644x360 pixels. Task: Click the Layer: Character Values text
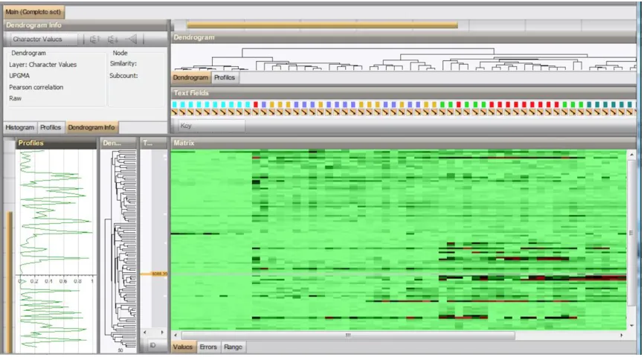click(x=42, y=65)
